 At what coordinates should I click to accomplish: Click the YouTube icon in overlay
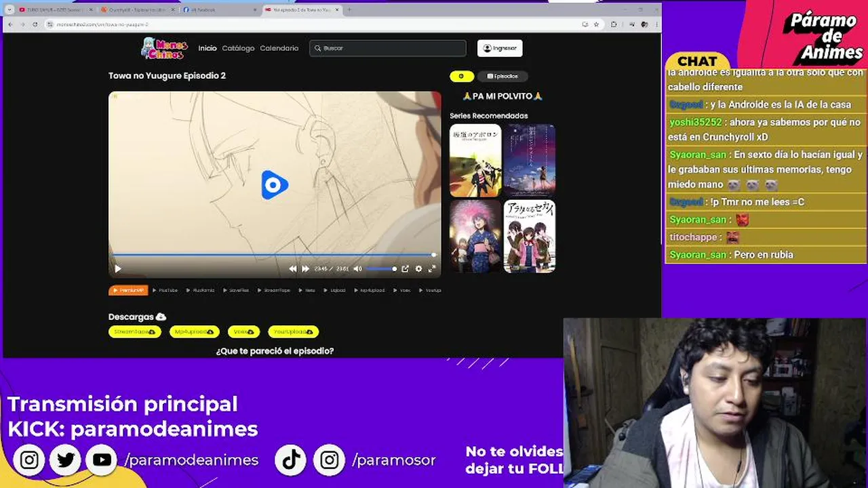point(102,460)
